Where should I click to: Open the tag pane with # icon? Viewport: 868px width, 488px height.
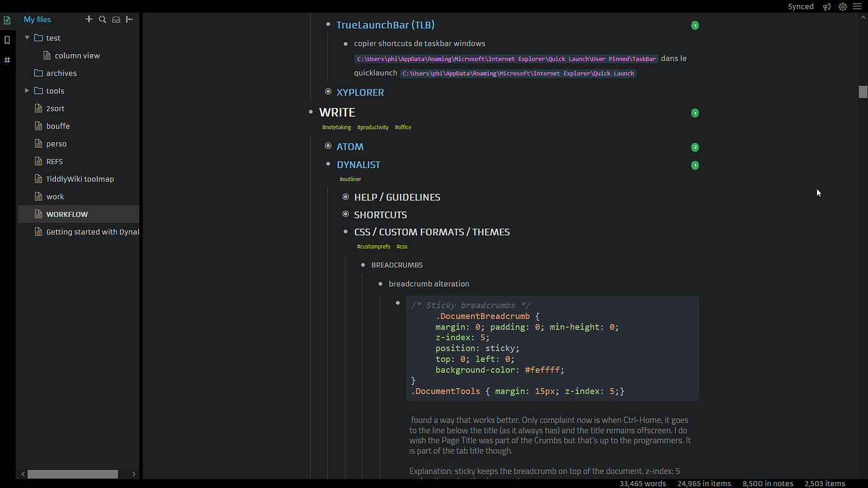click(7, 60)
